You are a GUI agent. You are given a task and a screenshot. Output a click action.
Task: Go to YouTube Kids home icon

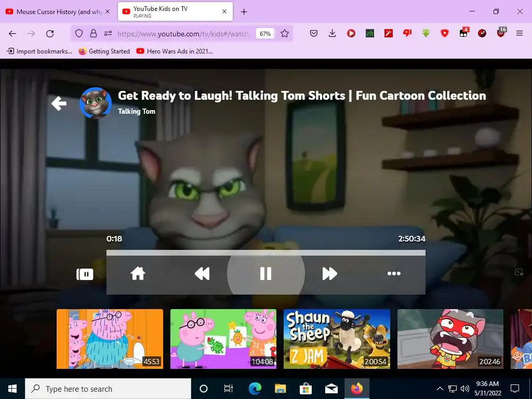138,273
